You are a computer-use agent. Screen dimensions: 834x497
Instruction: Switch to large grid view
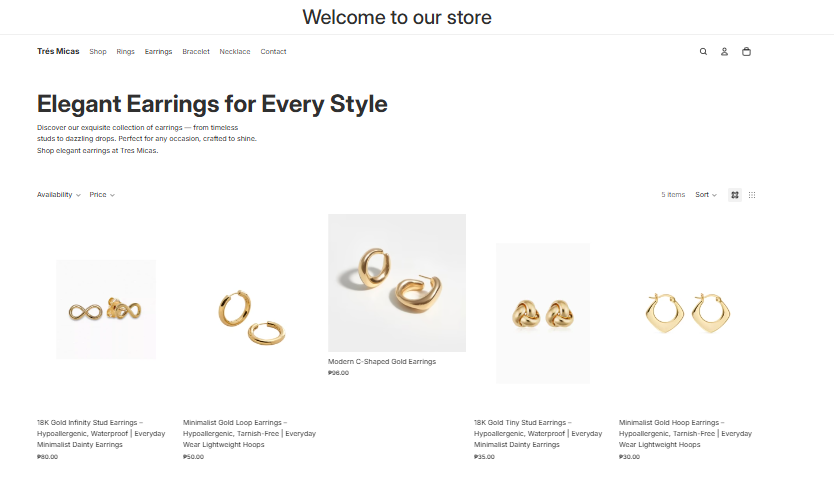click(735, 195)
